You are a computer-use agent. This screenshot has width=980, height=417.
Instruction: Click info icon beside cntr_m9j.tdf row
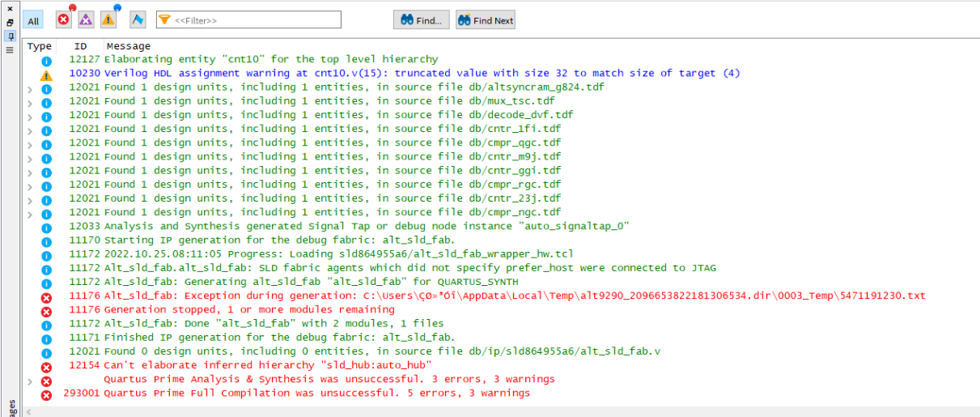click(46, 158)
